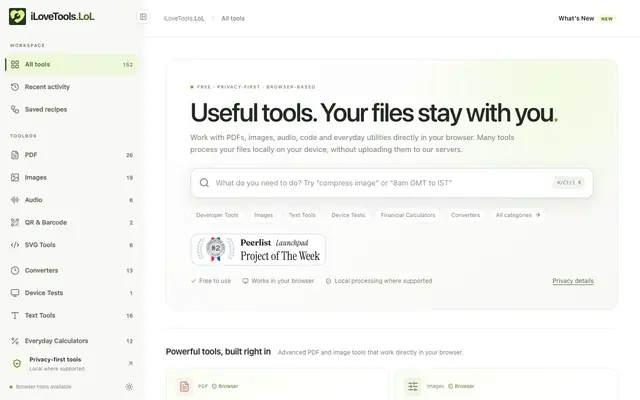
Task: Toggle theme with the sun icon
Action: [129, 387]
